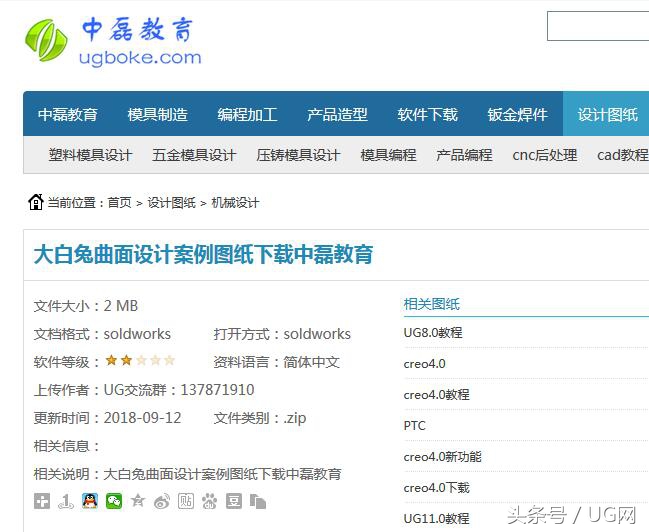Open related link creo4.0新功能
The height and width of the screenshot is (532, 649).
pyautogui.click(x=442, y=457)
